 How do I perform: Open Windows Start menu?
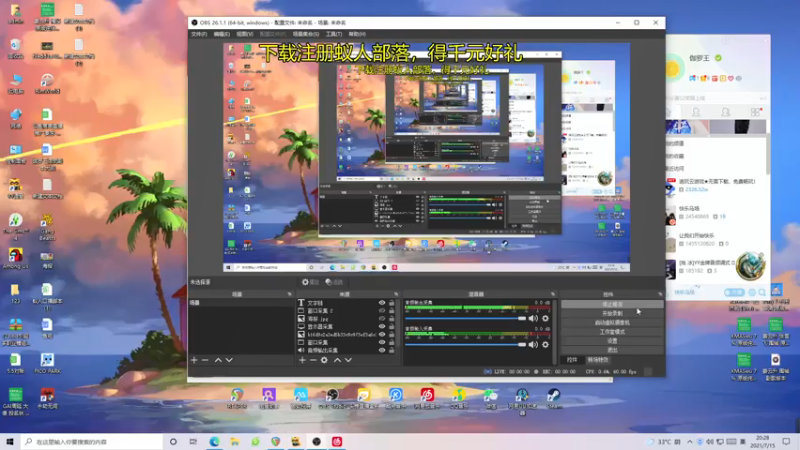pos(10,442)
